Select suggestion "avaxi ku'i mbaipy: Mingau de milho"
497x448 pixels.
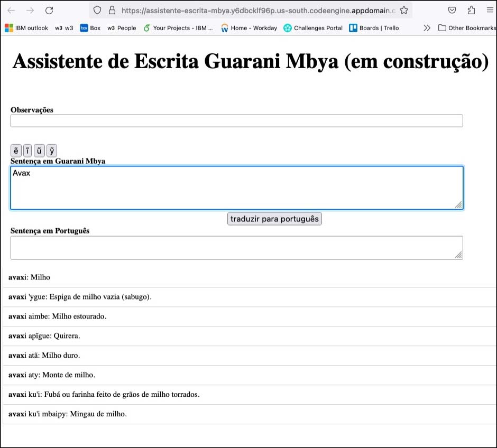click(250, 414)
